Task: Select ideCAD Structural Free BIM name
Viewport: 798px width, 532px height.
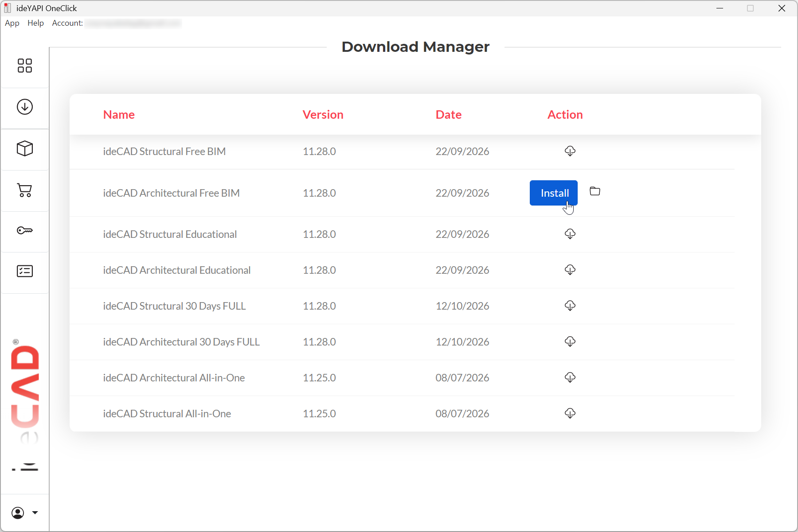Action: click(164, 151)
